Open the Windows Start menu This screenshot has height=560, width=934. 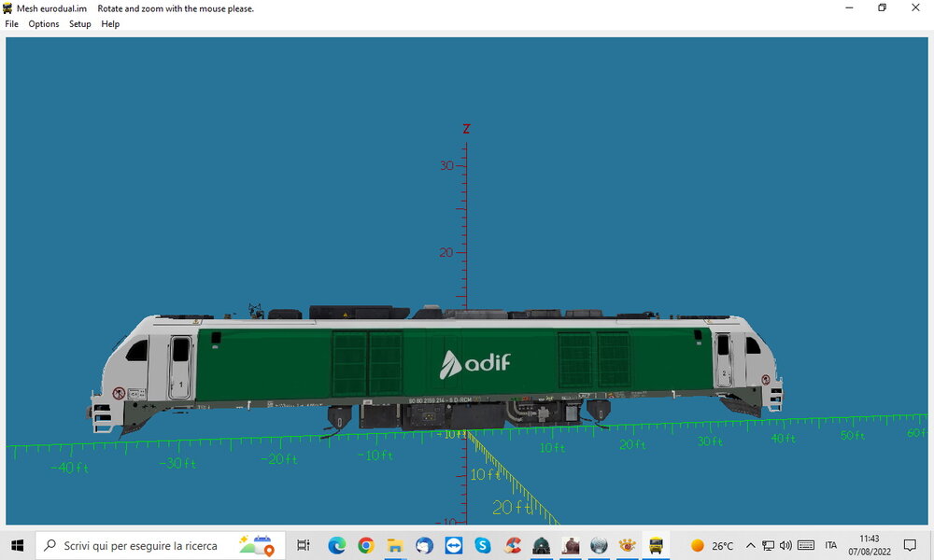tap(17, 545)
